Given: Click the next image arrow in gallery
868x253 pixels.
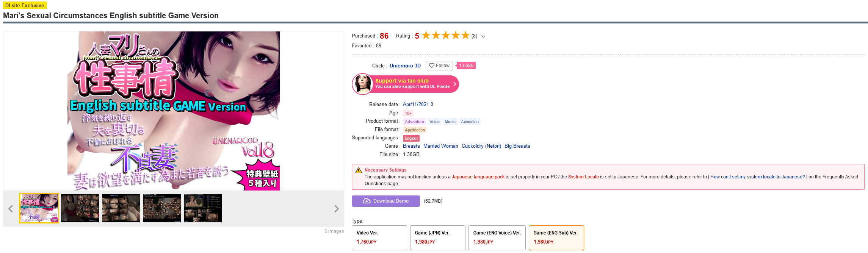Looking at the screenshot, I should pos(337,209).
